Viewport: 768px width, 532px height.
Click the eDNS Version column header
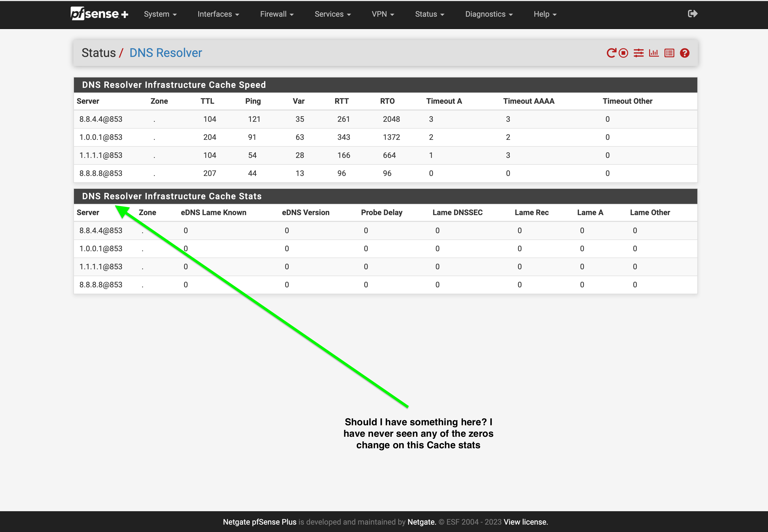(x=306, y=212)
